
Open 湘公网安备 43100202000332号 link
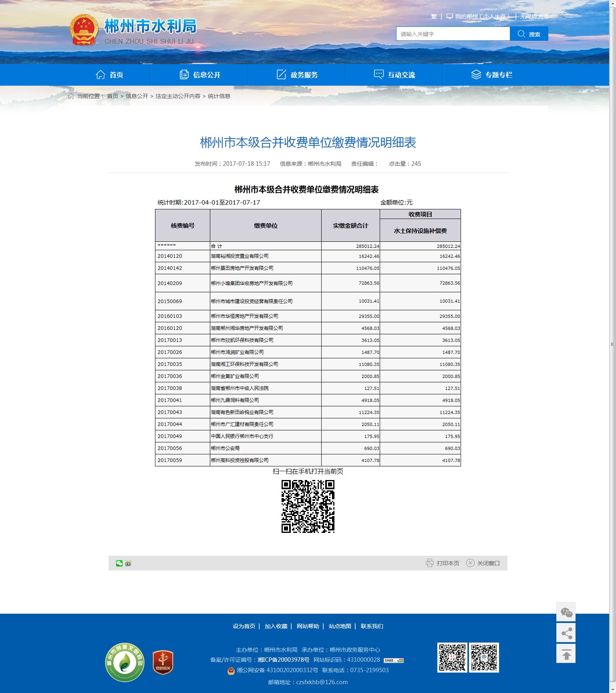(277, 670)
